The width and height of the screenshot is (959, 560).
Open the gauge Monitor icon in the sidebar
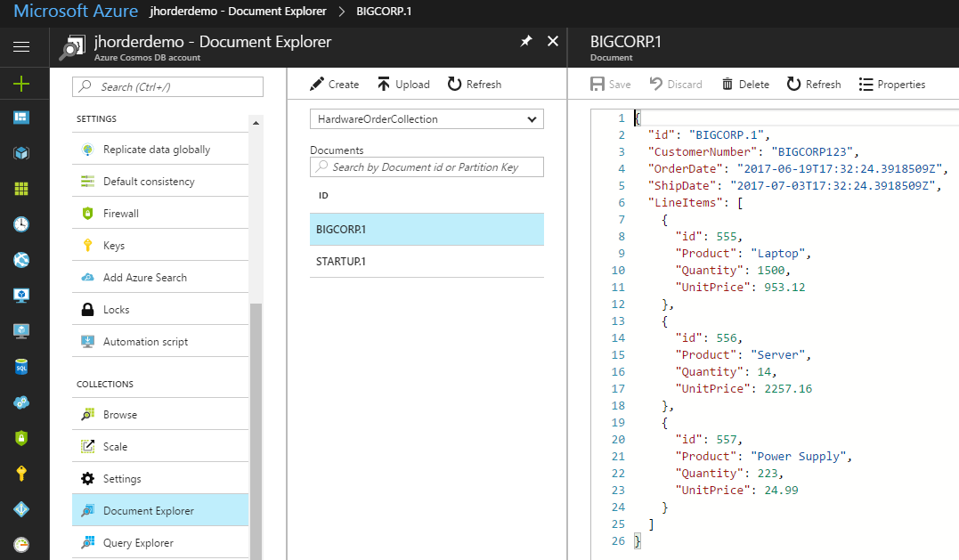[x=21, y=544]
